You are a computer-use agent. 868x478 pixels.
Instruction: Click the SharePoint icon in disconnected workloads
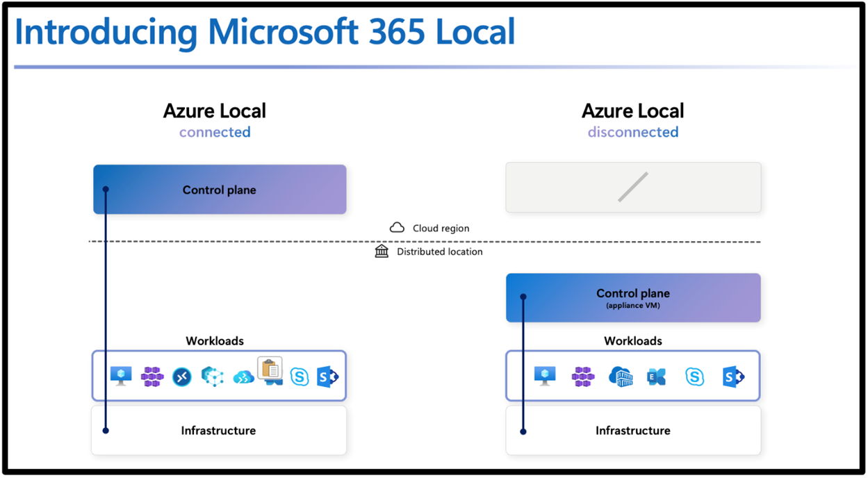coord(733,377)
